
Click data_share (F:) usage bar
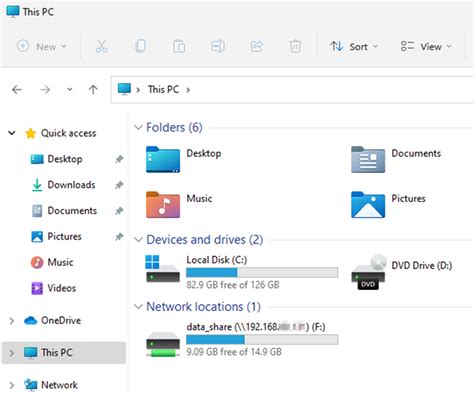(x=262, y=340)
